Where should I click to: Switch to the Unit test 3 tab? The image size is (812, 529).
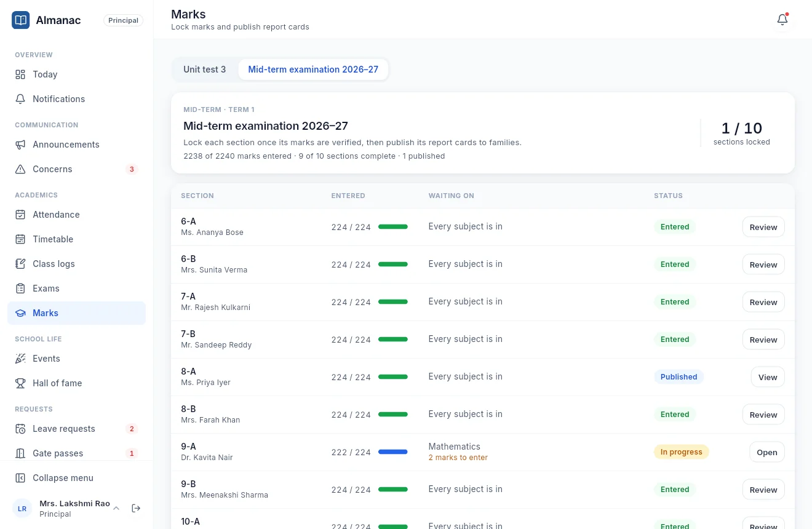point(205,70)
